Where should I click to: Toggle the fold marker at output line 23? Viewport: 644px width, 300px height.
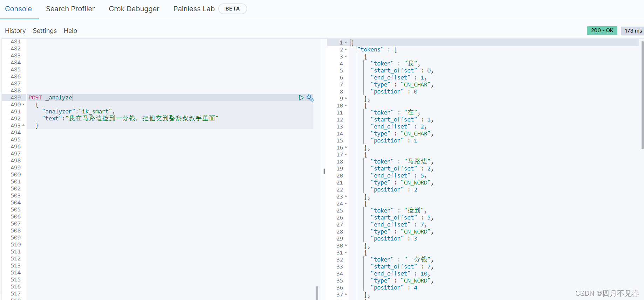[346, 196]
